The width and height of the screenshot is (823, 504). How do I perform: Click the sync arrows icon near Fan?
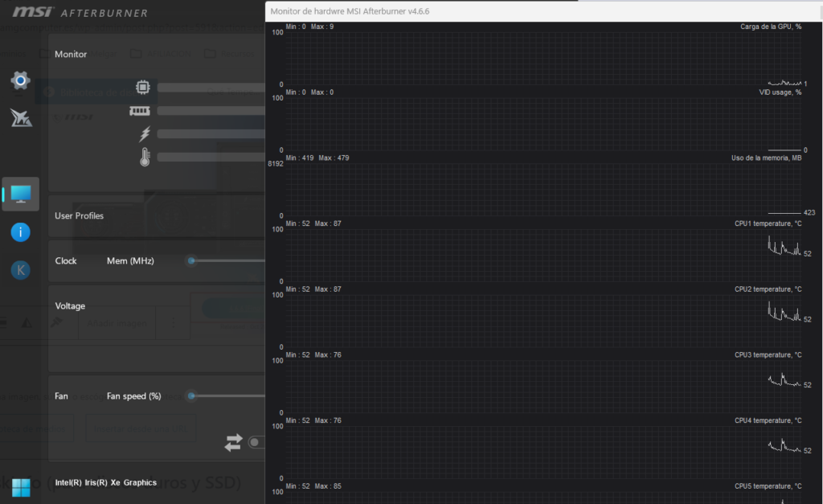(x=233, y=442)
